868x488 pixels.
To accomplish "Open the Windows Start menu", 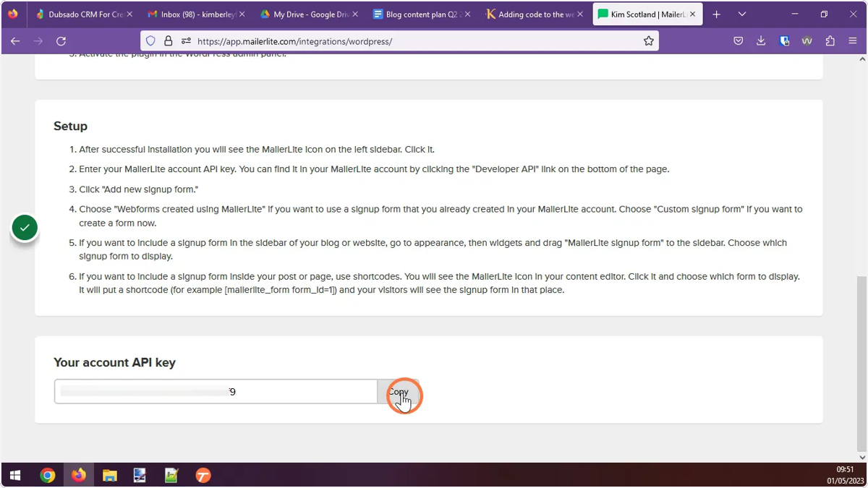I will pyautogui.click(x=15, y=475).
